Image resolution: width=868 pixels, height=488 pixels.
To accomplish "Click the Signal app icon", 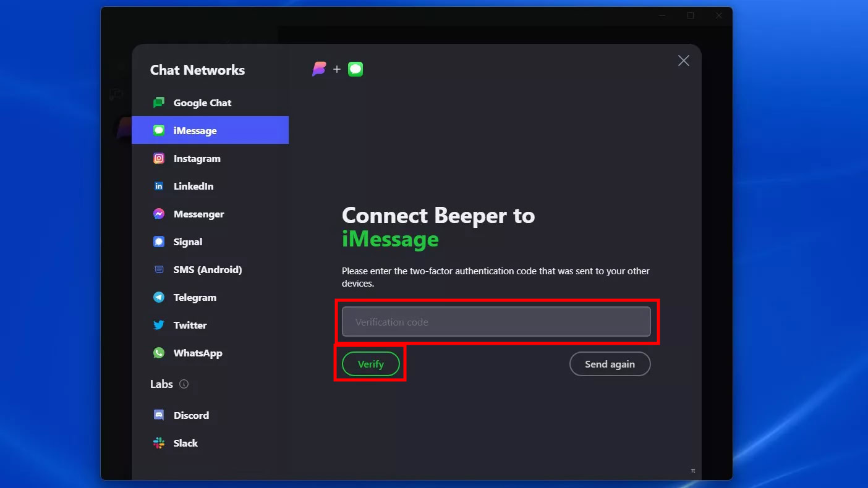I will 159,242.
